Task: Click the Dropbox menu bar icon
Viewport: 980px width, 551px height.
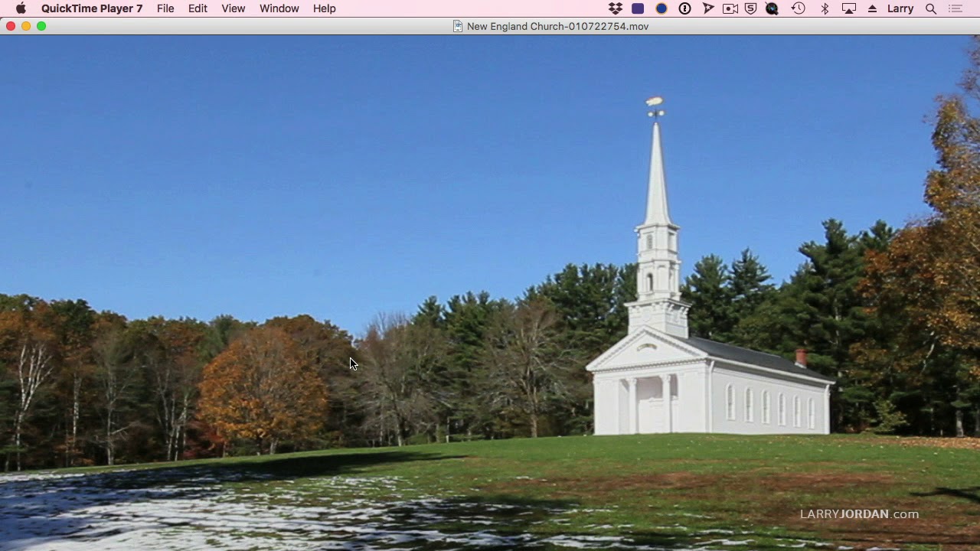Action: 616,8
